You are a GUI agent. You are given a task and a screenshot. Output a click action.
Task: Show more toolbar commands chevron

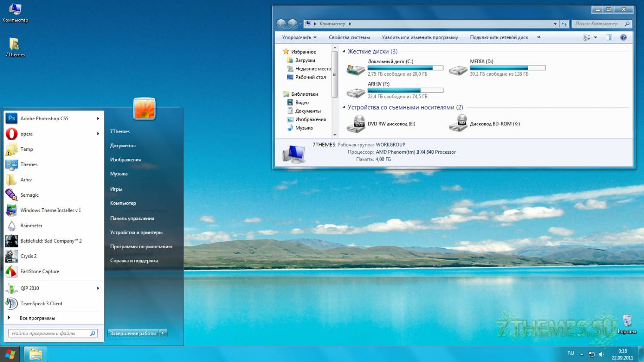coord(539,37)
